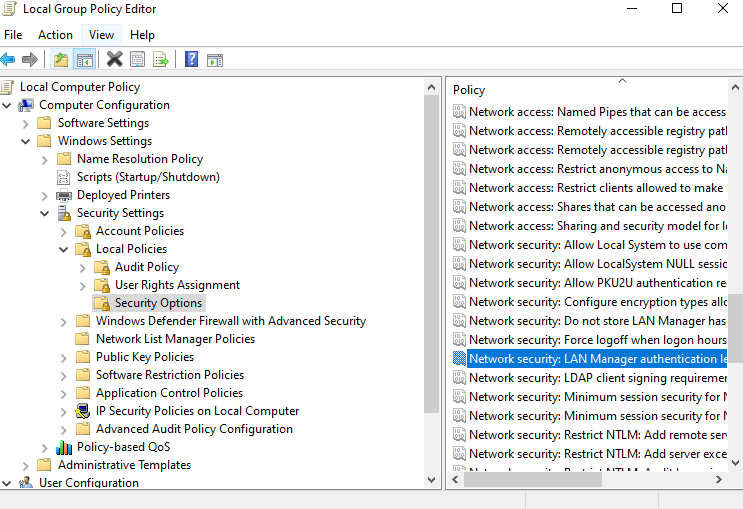Click icon of Force logoff policy row
The height and width of the screenshot is (509, 743).
tap(459, 340)
